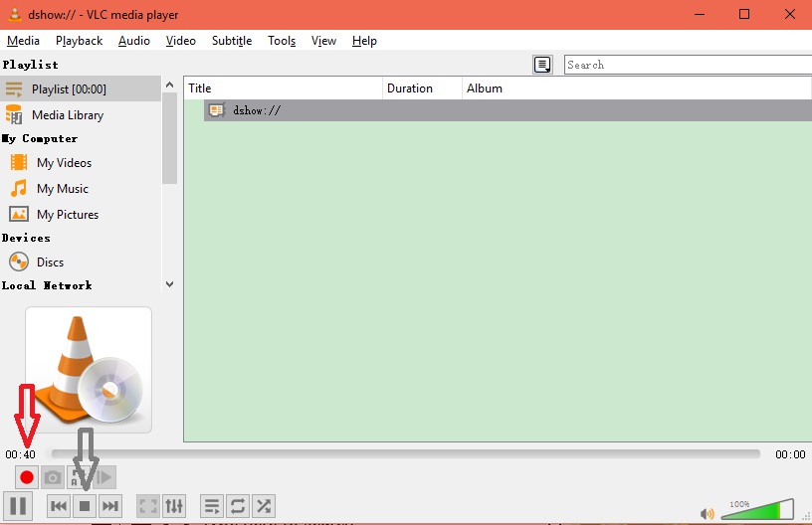Viewport: 812px width, 525px height.
Task: Click the playback seek bar
Action: 405,454
